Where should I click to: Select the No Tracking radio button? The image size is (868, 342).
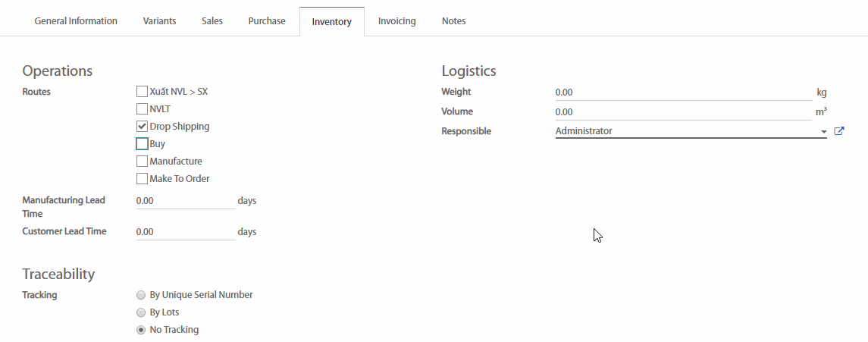tap(141, 330)
